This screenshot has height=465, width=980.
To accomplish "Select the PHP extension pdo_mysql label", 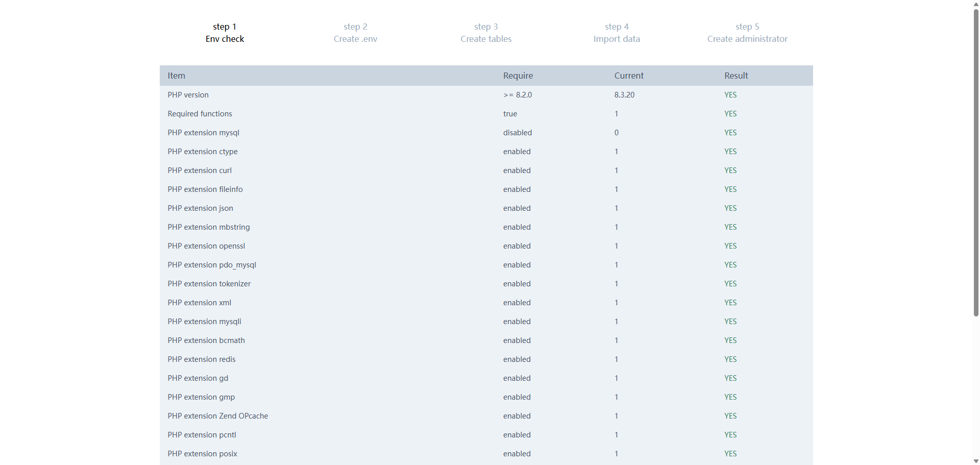I will [x=212, y=265].
